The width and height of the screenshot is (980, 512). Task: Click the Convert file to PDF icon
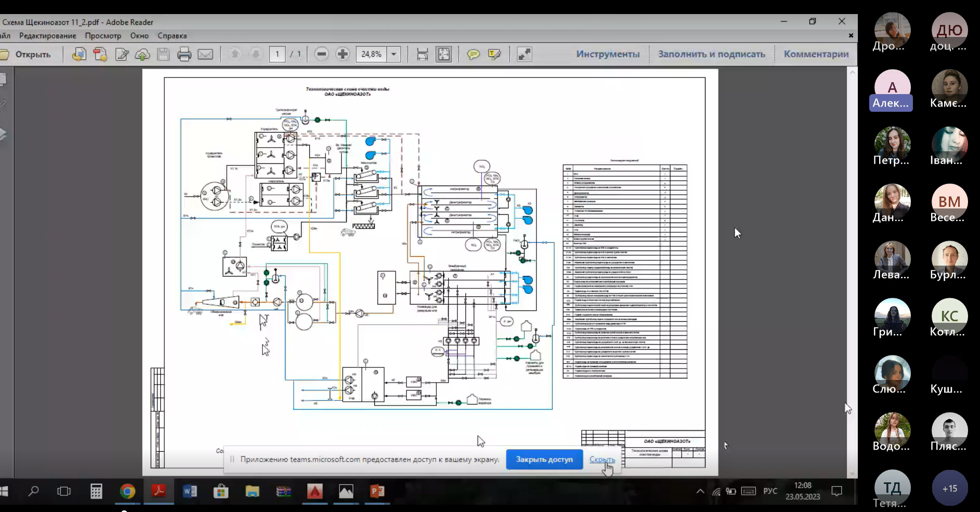click(x=79, y=54)
